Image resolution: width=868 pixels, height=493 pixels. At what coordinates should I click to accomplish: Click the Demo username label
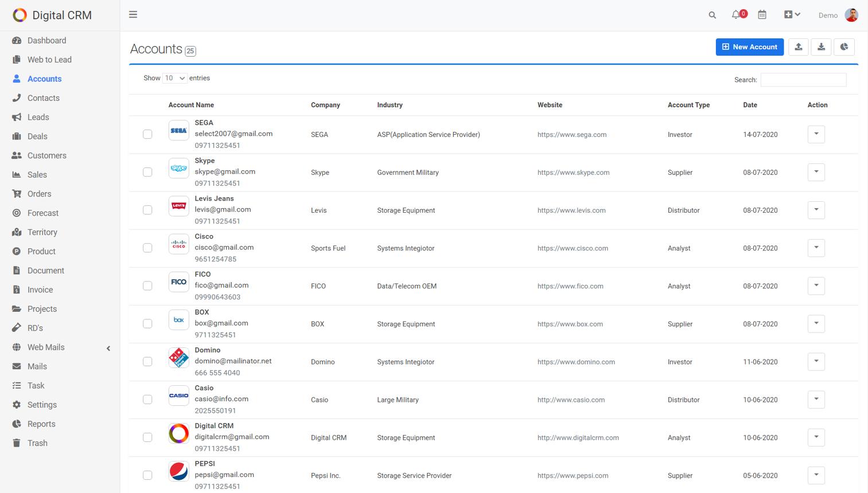pyautogui.click(x=828, y=15)
